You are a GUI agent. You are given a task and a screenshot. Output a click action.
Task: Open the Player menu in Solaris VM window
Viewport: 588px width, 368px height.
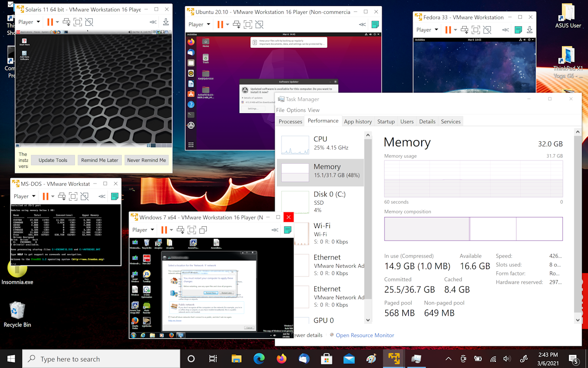[29, 22]
